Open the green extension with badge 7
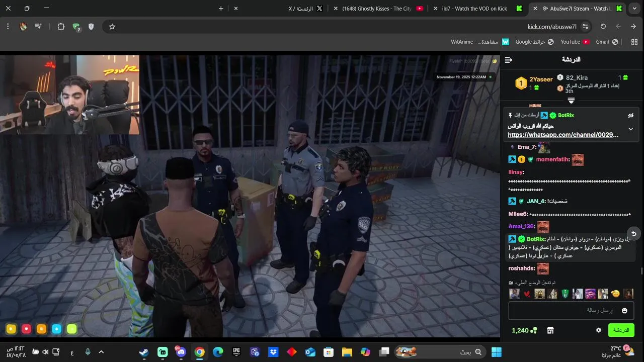 coord(76,27)
